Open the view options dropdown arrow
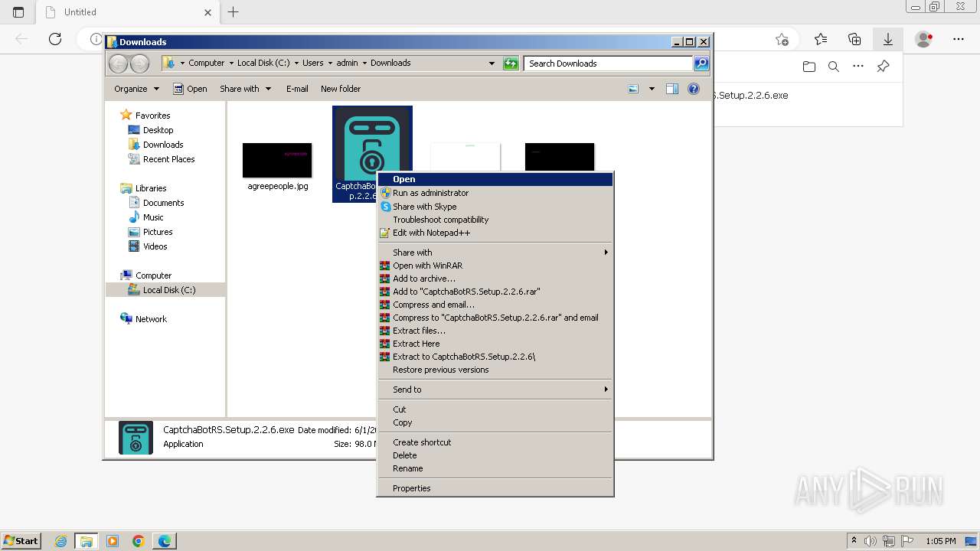The width and height of the screenshot is (980, 551). coord(652,89)
